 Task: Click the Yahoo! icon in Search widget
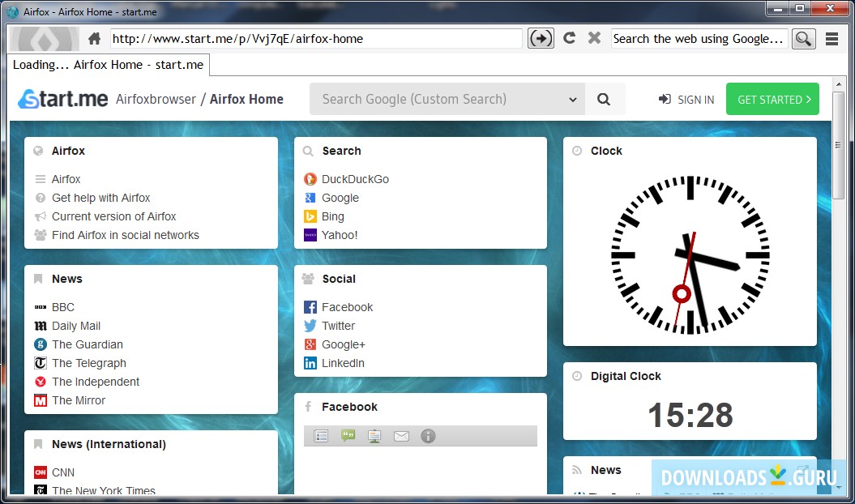[x=310, y=235]
